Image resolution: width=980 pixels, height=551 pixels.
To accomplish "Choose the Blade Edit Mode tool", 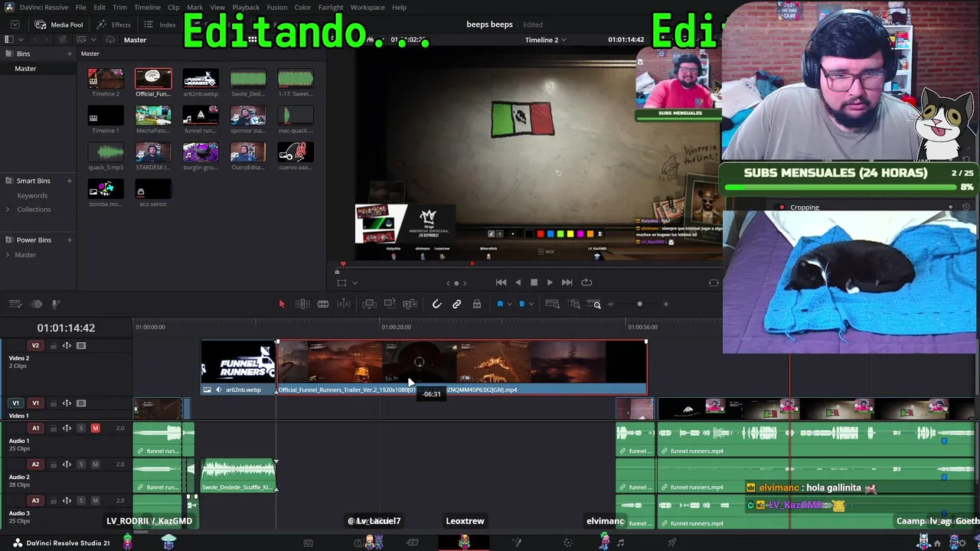I will click(323, 304).
